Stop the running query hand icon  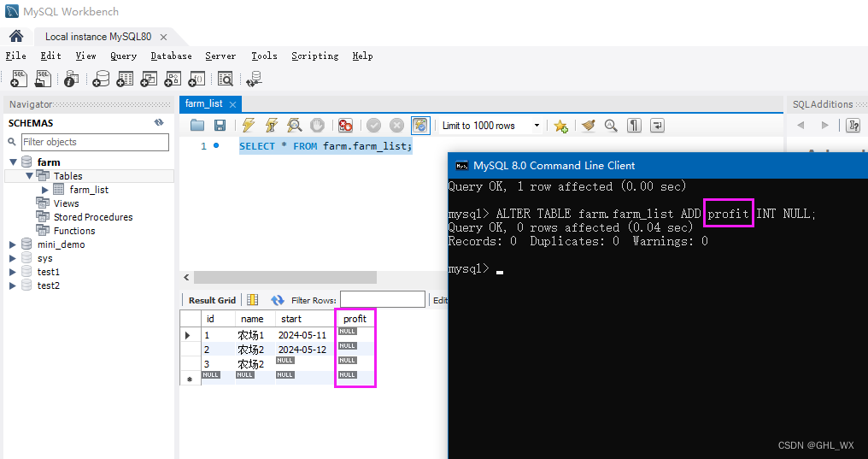point(317,126)
